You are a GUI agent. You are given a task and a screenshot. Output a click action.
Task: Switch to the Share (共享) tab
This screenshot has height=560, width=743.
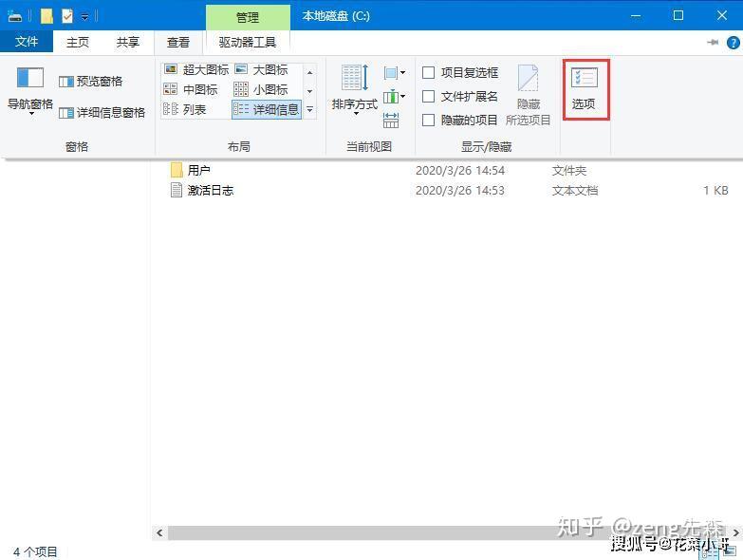click(128, 42)
